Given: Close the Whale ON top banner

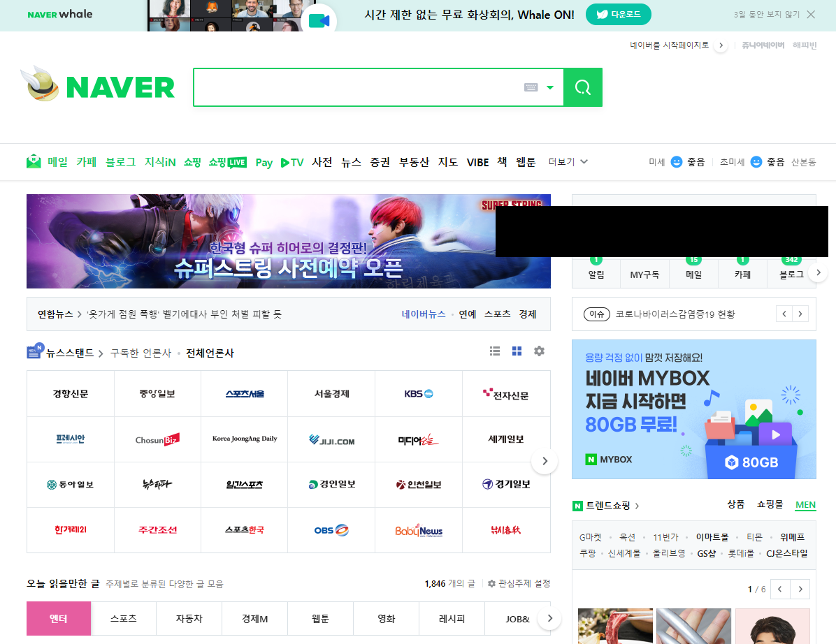Looking at the screenshot, I should (x=811, y=15).
